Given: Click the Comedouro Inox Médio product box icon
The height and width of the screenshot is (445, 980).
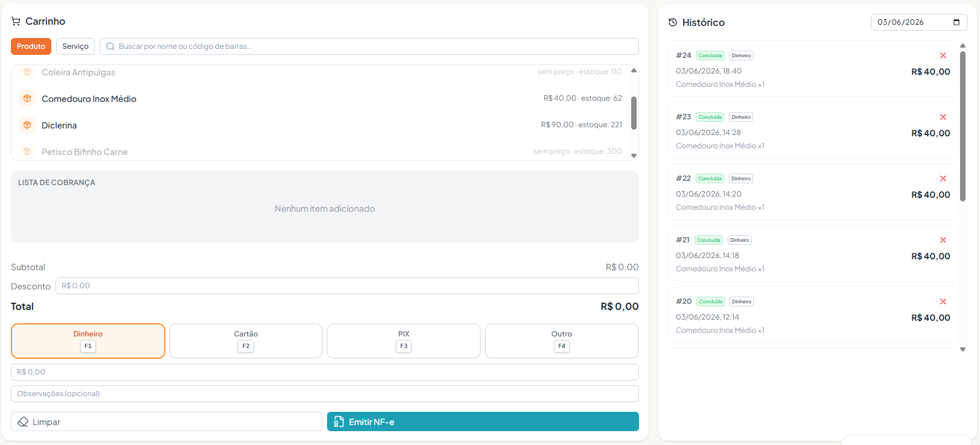Looking at the screenshot, I should 27,98.
